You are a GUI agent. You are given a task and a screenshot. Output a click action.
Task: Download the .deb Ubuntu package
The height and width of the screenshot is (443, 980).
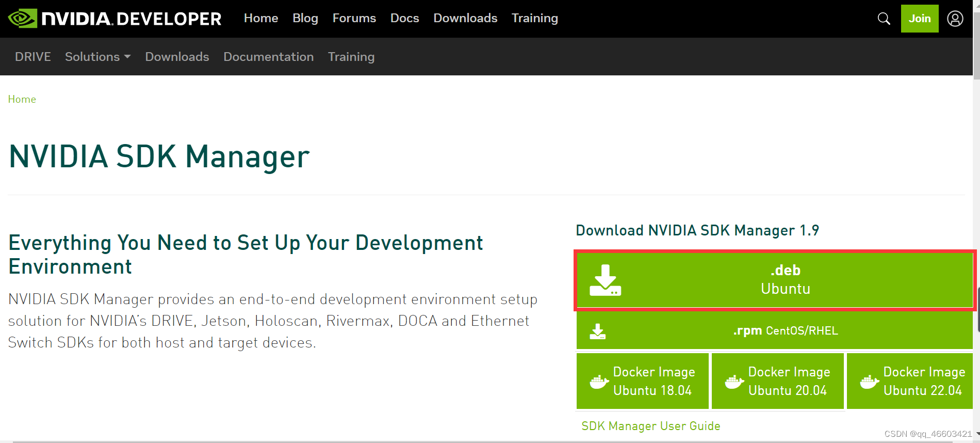click(x=775, y=280)
